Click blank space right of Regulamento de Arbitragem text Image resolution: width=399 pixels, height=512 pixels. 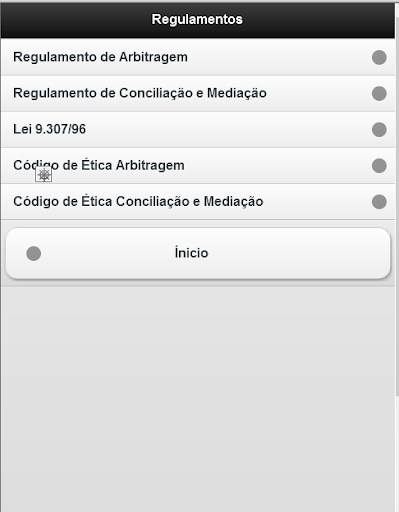coord(278,57)
